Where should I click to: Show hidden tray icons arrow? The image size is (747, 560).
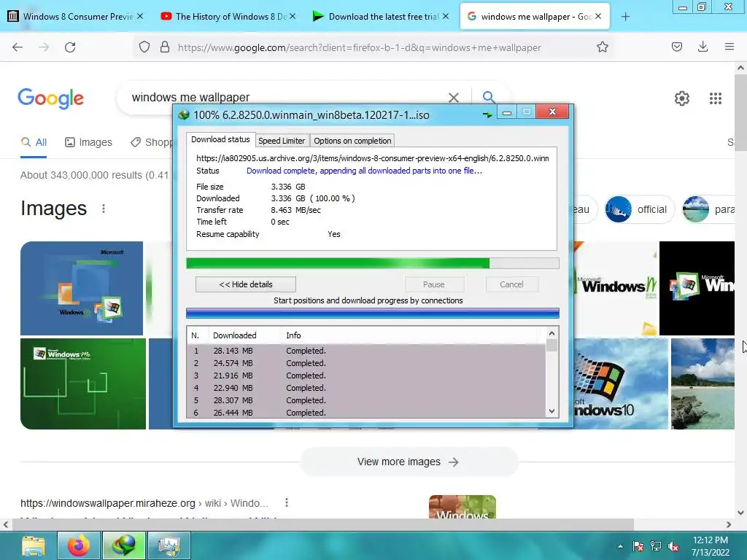point(620,546)
